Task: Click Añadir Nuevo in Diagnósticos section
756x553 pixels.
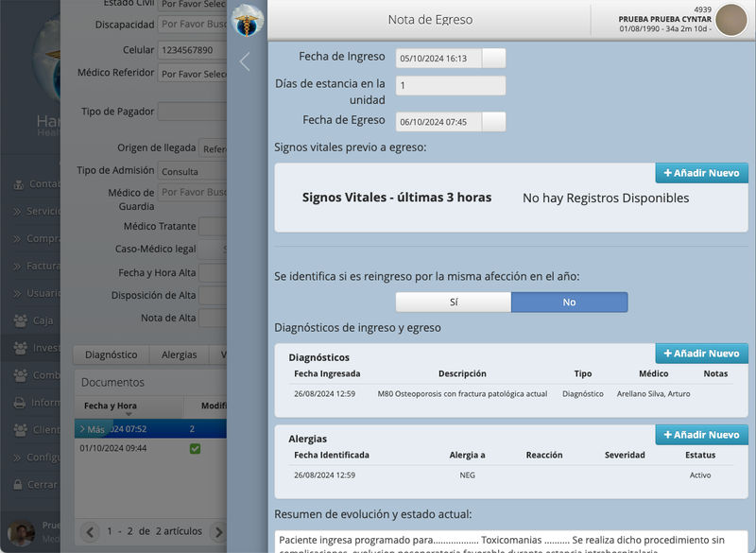Action: tap(701, 354)
